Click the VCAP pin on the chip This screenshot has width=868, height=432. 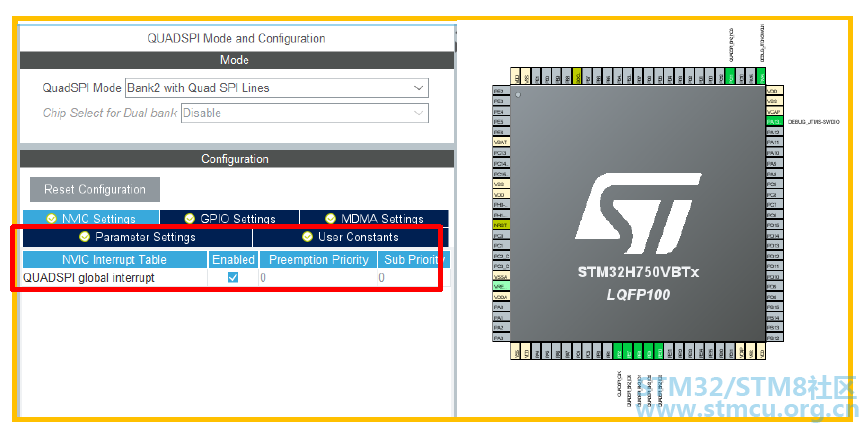(x=774, y=111)
